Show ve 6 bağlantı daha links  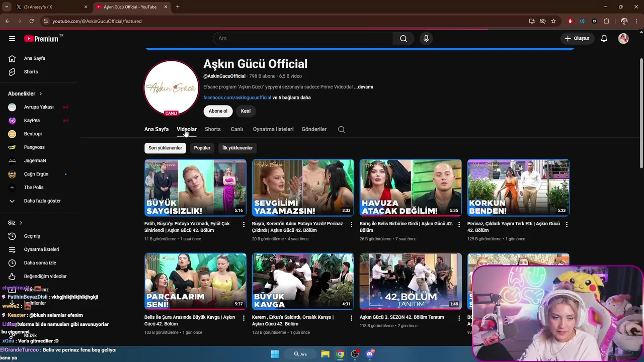tap(291, 98)
